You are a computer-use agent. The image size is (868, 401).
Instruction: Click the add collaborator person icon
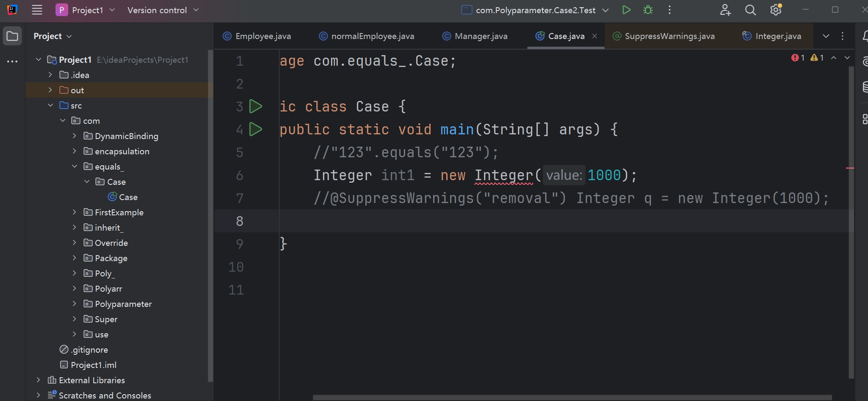click(725, 10)
